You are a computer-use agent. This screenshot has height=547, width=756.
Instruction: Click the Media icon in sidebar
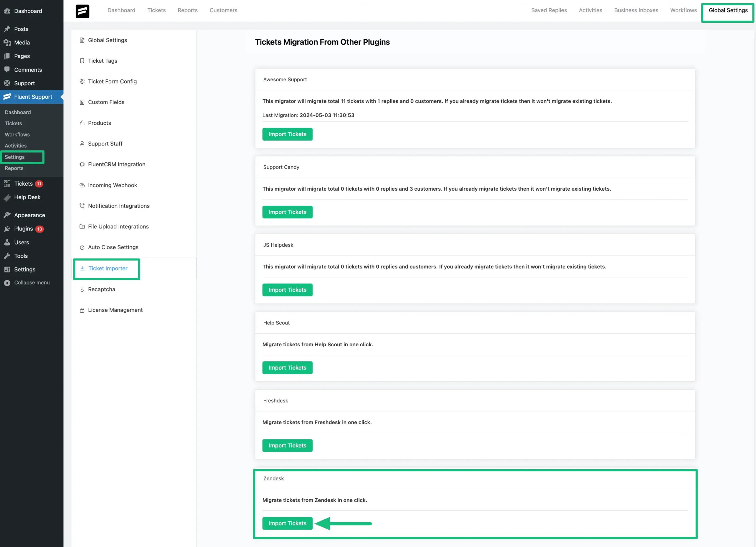(7, 42)
